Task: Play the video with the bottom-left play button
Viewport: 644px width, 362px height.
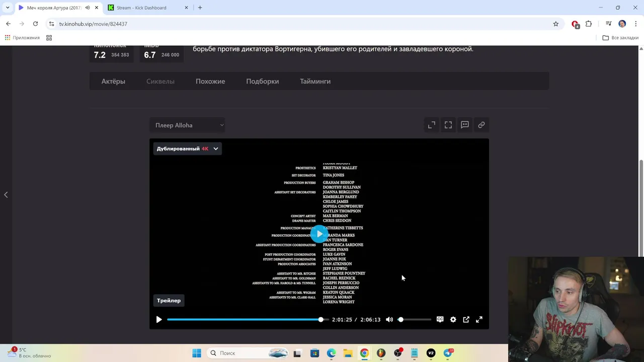Action: [159, 319]
